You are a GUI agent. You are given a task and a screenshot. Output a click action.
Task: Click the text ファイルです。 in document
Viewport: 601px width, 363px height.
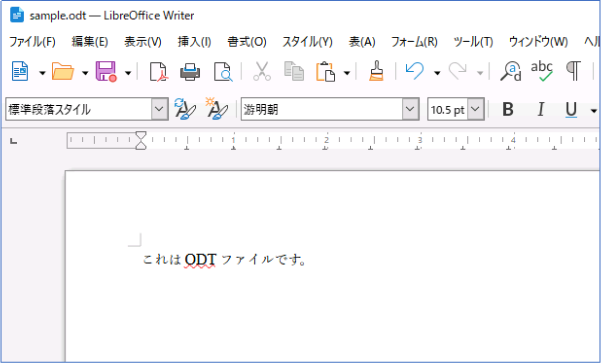[x=264, y=260]
